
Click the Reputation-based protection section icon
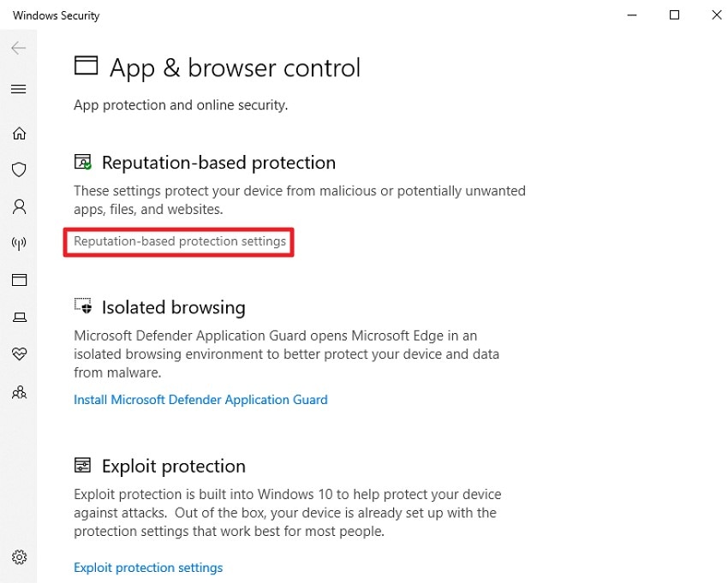point(81,161)
